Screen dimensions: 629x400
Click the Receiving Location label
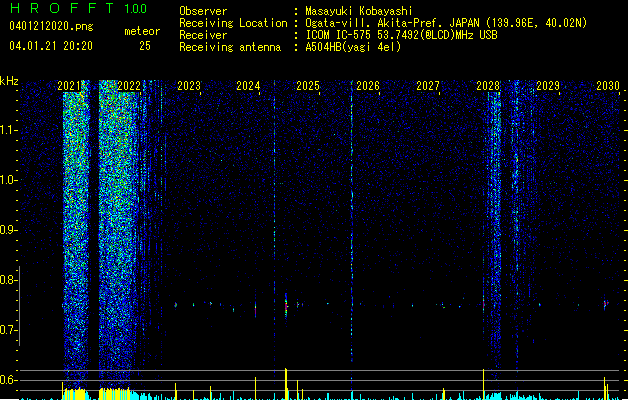coord(233,23)
